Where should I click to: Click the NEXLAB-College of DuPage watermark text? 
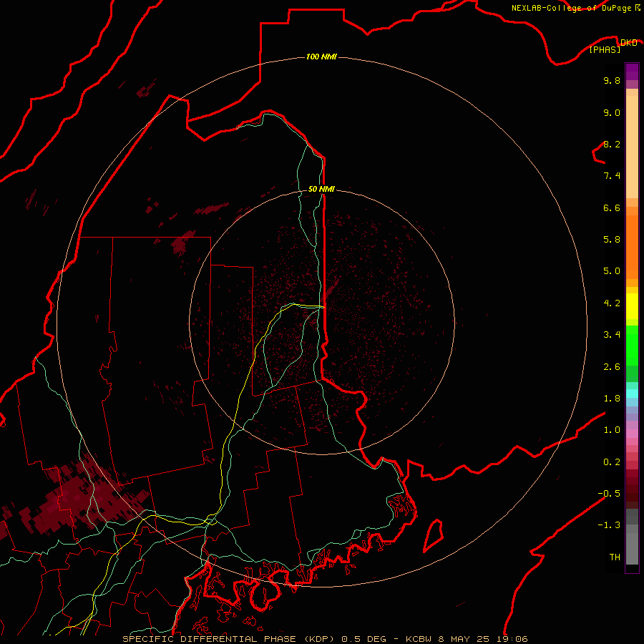coord(575,8)
